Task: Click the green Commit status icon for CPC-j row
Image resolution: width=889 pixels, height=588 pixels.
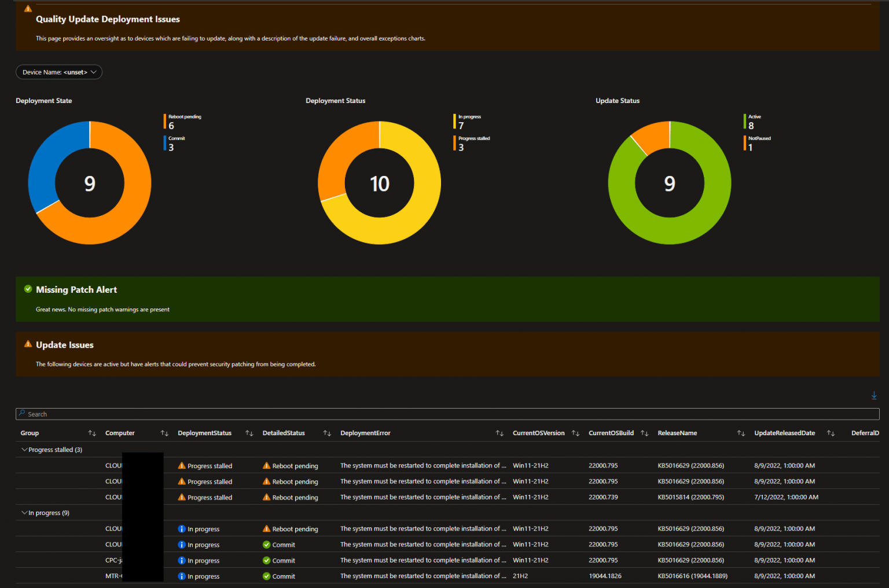Action: click(267, 560)
